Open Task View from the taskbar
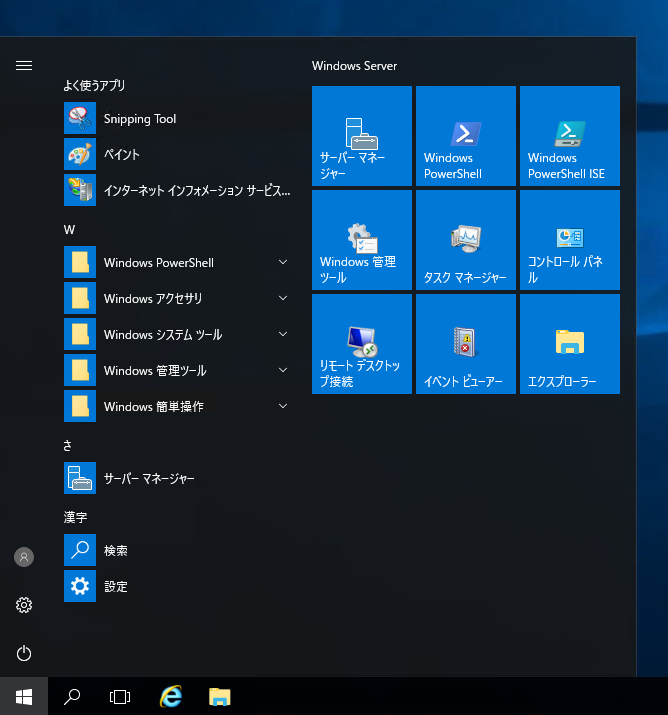Viewport: 668px width, 715px height. 120,697
